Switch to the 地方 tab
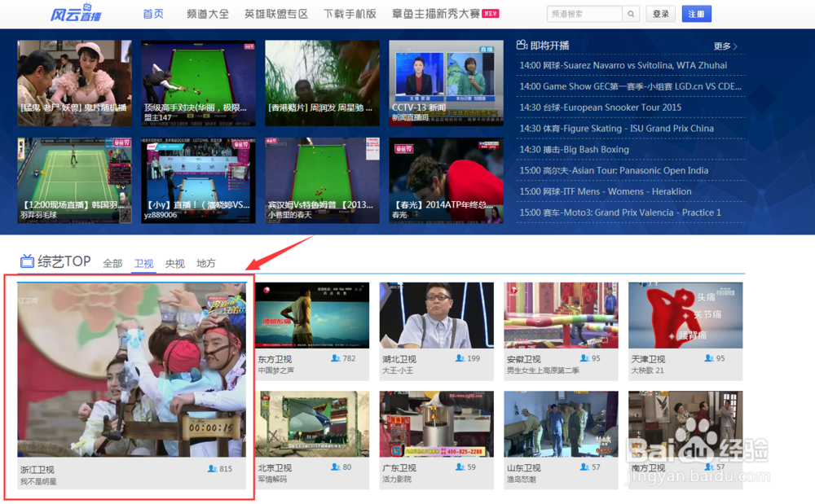Screen dimensions: 815x504 (206, 264)
